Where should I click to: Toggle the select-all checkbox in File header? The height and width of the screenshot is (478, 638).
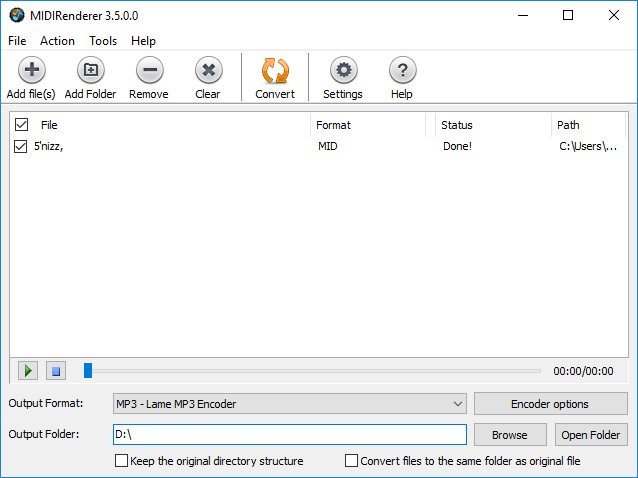coord(21,125)
